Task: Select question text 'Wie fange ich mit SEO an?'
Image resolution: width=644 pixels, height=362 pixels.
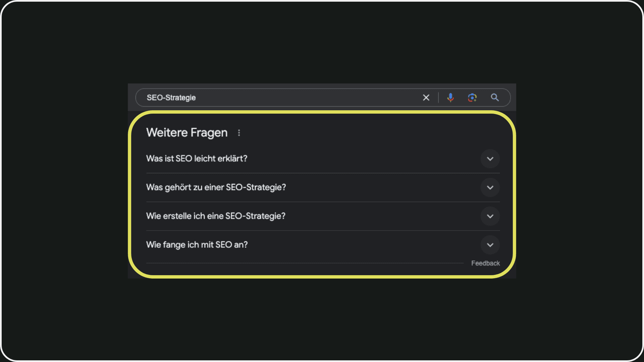Action: pyautogui.click(x=197, y=245)
